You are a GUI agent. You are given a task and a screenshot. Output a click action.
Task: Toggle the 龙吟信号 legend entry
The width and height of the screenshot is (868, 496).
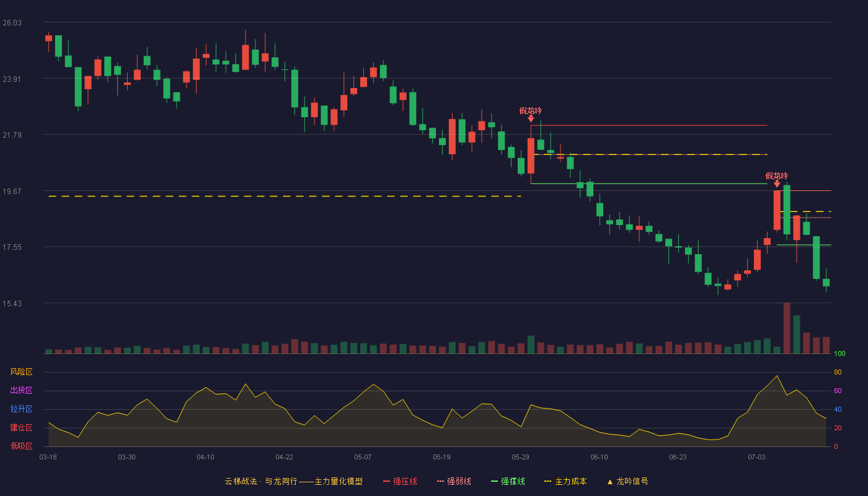point(627,481)
